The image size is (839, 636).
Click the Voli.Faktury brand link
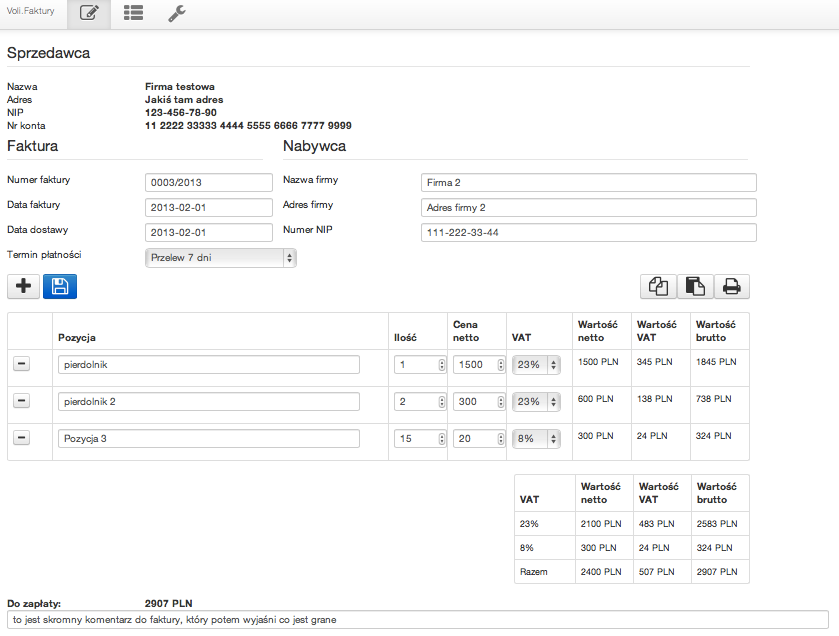[x=30, y=11]
